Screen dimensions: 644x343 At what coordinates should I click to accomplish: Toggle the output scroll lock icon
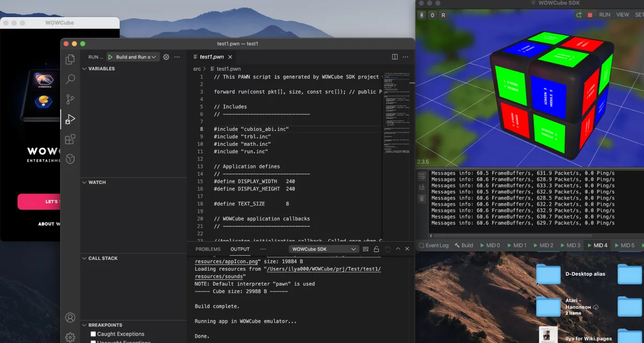[376, 249]
